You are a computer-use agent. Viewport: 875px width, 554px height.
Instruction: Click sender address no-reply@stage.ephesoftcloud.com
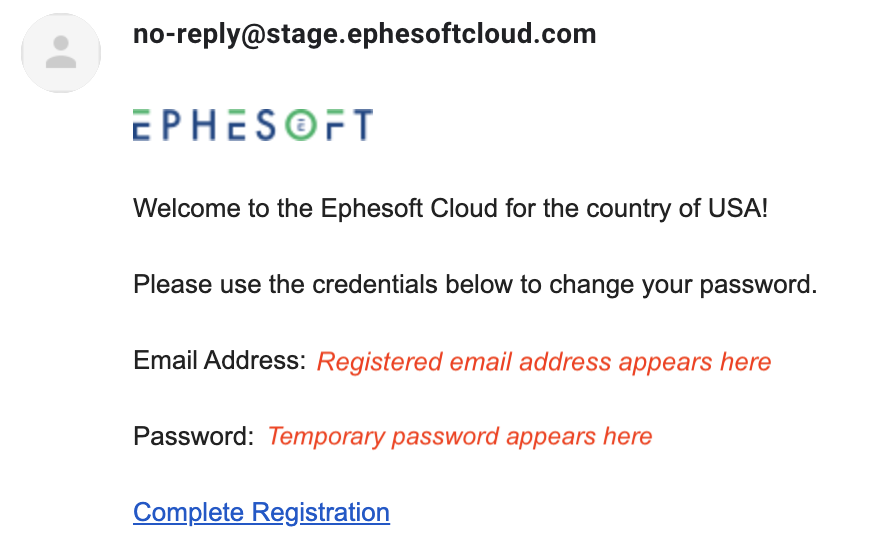click(364, 35)
